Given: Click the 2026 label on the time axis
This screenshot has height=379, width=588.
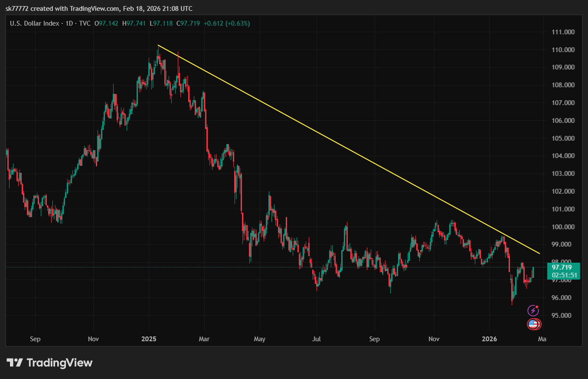Looking at the screenshot, I should pos(489,339).
